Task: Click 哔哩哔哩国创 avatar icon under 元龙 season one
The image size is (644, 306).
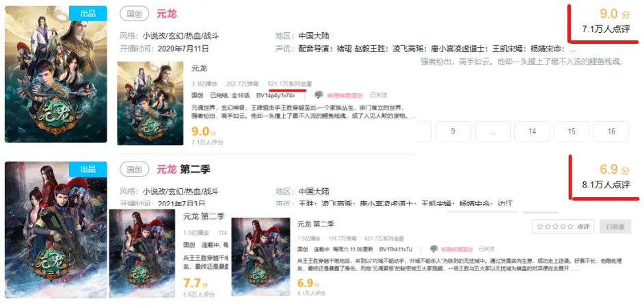Action: 319,95
